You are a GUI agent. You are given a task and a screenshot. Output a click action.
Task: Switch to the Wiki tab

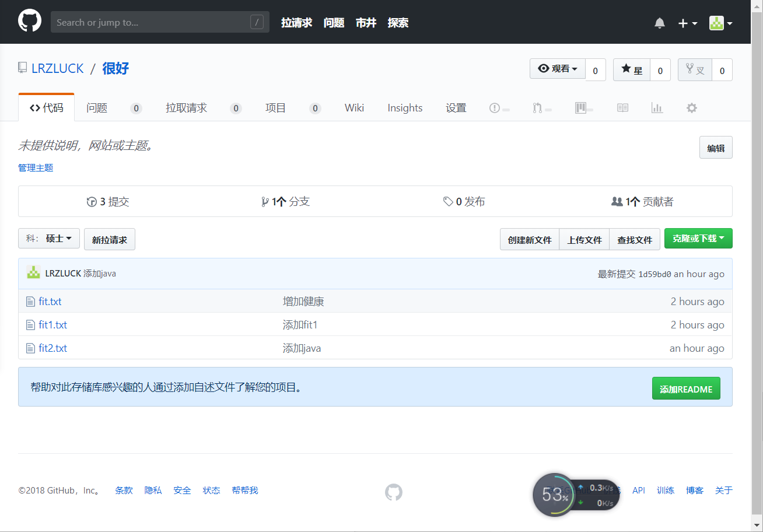354,108
